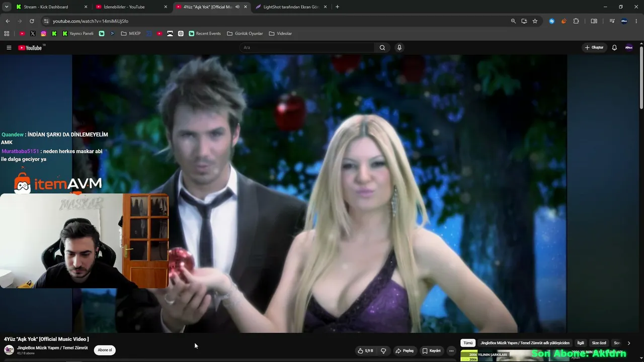This screenshot has width=644, height=362.
Task: Close the Kick Dashboard tab
Action: click(x=86, y=7)
